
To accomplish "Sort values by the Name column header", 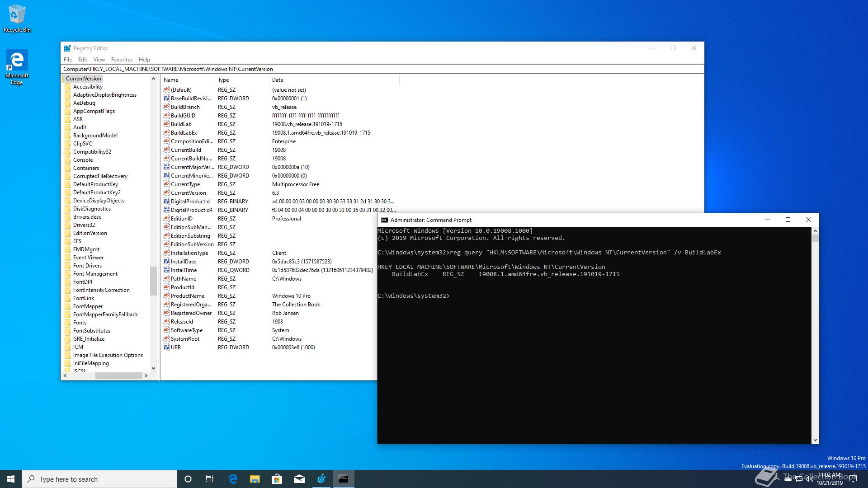I will 188,80.
